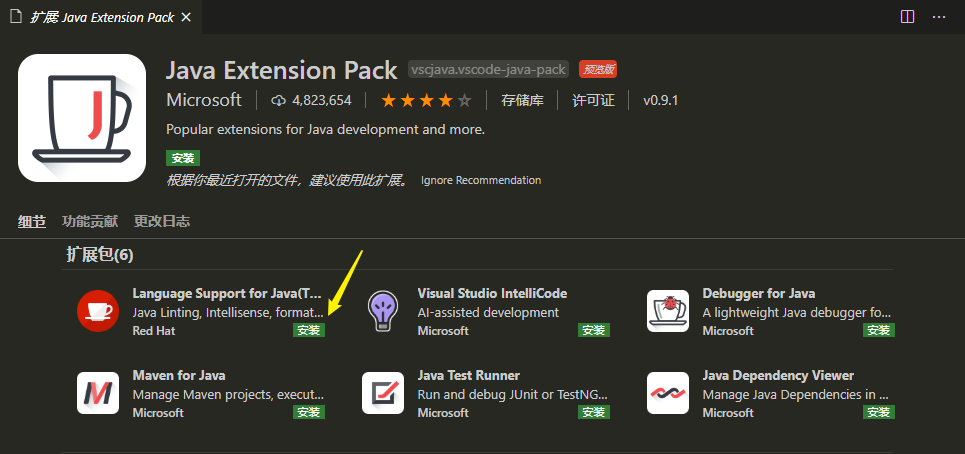Click the Popular extensions for Java description
This screenshot has height=454, width=965.
326,130
